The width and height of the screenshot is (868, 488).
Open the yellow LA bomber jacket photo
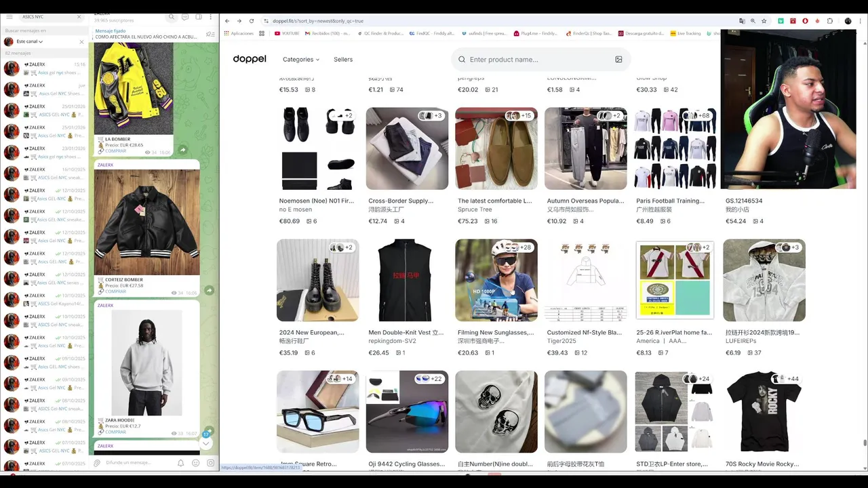[x=134, y=89]
